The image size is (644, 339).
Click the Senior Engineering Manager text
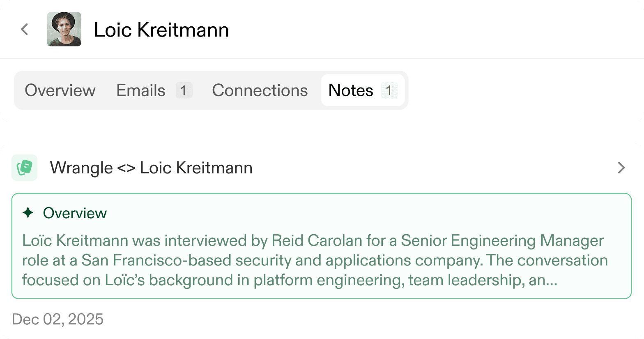tap(502, 241)
